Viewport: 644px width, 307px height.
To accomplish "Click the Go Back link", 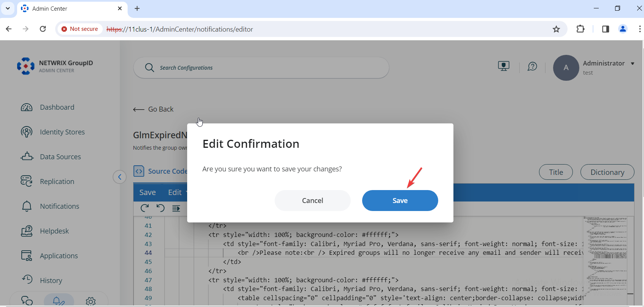I will point(153,109).
